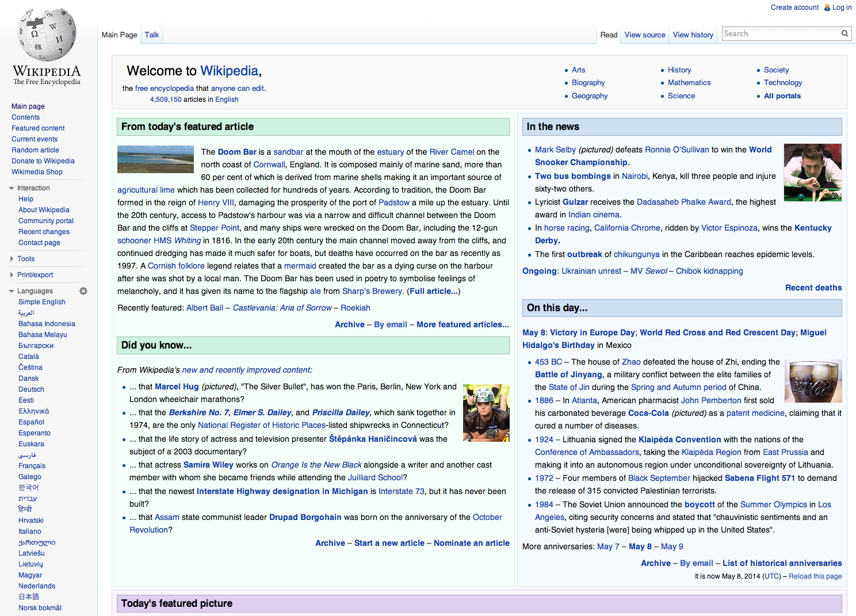The image size is (856, 616).
Task: Click the Kentucky Derby link
Action: click(x=813, y=227)
